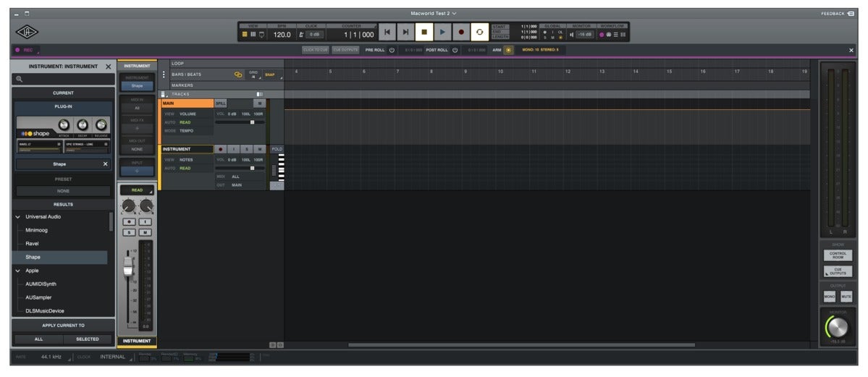868x377 pixels.
Task: Select AUMIDISynth from the Apple list
Action: [x=41, y=284]
